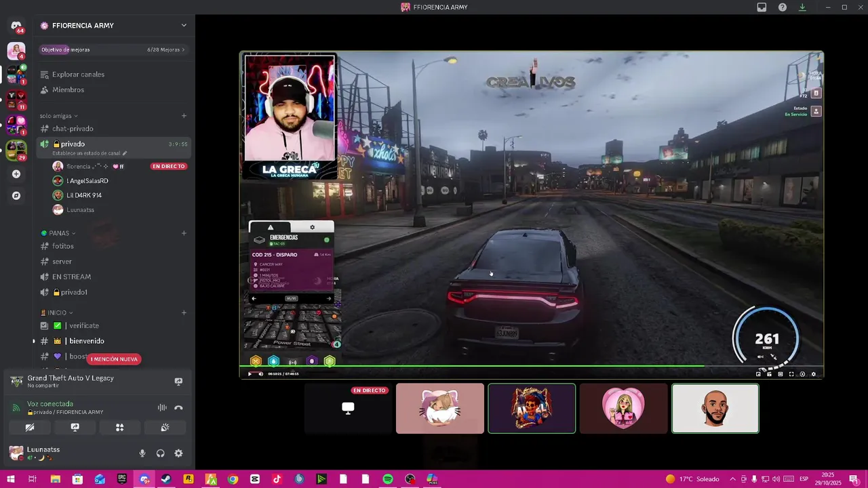The height and width of the screenshot is (488, 868).
Task: Expand the 6/28 Mejoras boost goal arrow
Action: (183, 50)
